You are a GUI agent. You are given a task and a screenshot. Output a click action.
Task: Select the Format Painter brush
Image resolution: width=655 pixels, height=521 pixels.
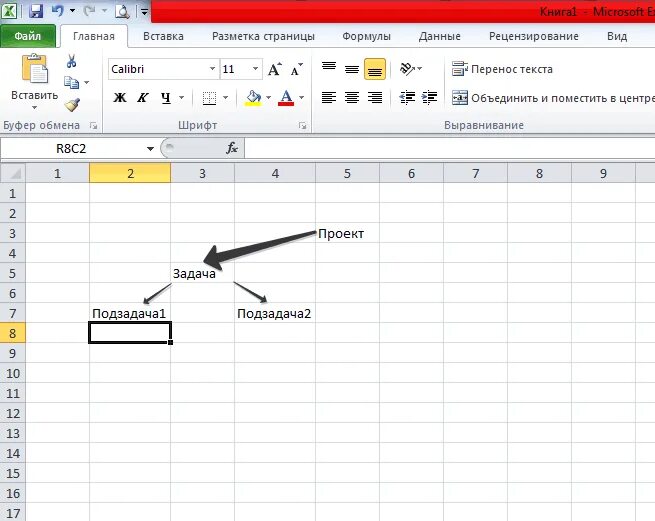(x=72, y=104)
